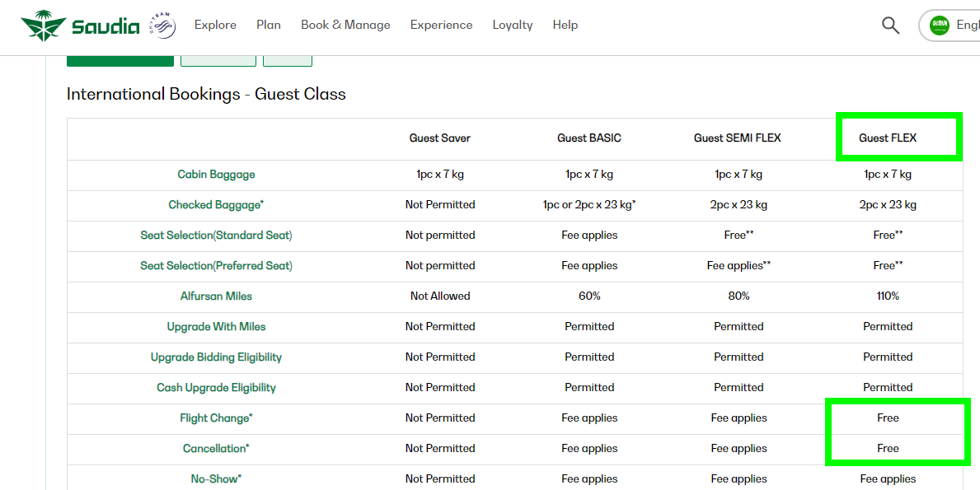
Task: Click Guest FLEX Upgrade Bidding 'Permitted'
Action: (888, 357)
